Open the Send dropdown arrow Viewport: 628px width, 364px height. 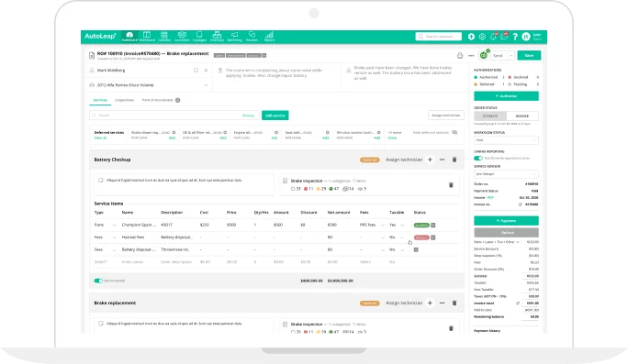tap(510, 56)
